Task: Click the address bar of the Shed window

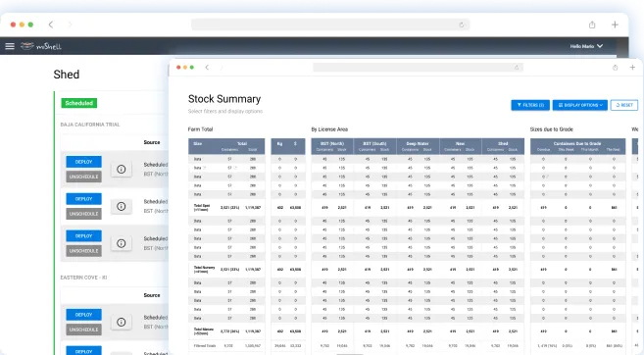Action: [330, 25]
